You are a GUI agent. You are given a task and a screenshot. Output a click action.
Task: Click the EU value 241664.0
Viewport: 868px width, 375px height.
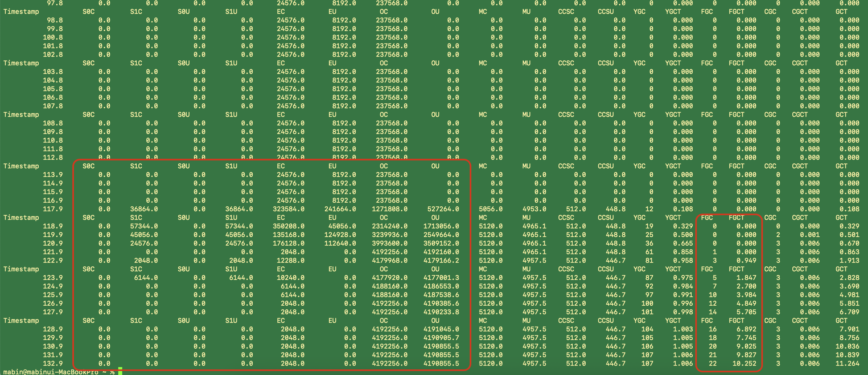point(340,209)
